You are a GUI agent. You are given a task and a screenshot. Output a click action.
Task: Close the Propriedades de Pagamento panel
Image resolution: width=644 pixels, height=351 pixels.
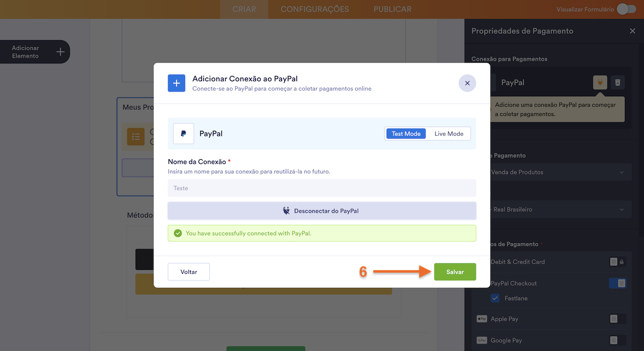click(x=632, y=31)
